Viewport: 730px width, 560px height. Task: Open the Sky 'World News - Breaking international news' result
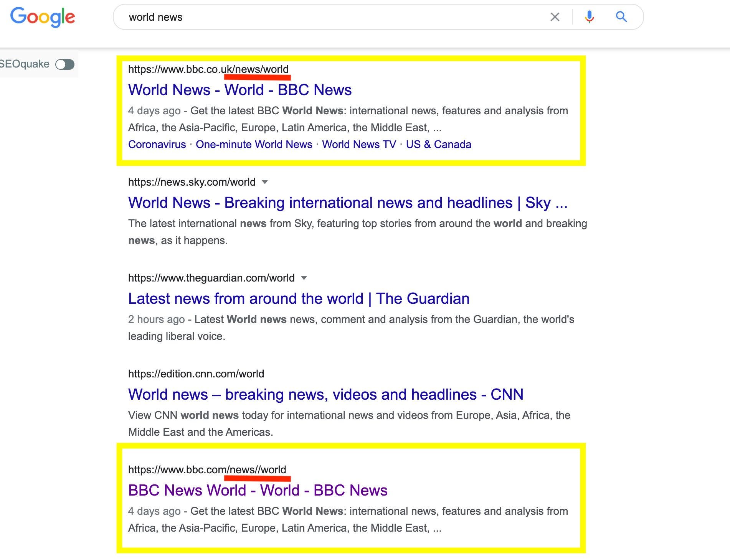(x=348, y=203)
